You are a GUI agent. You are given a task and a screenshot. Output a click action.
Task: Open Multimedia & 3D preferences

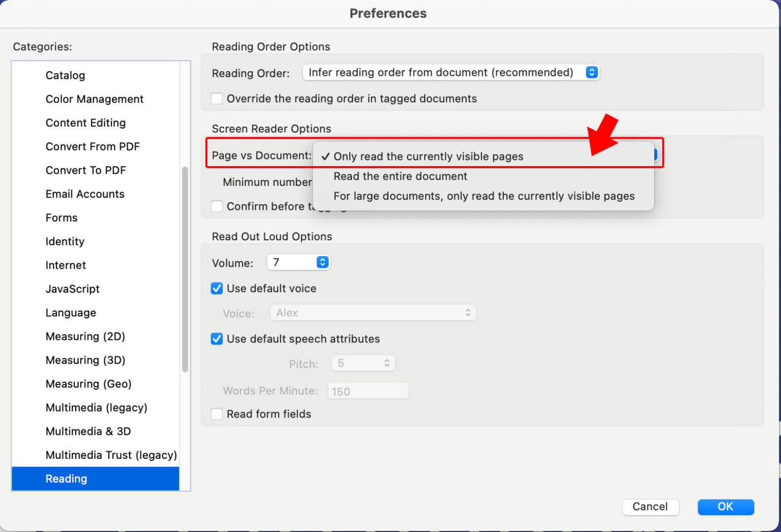pos(88,431)
